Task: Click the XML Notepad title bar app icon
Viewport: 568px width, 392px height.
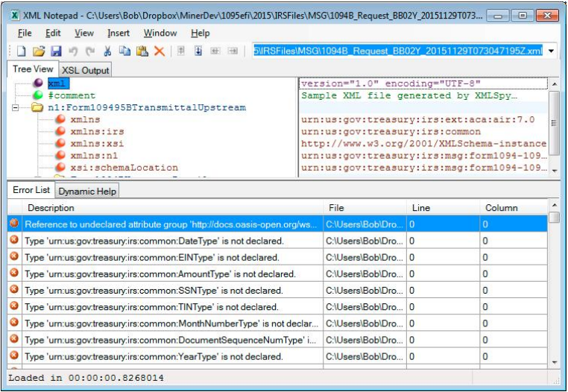Action: (15, 15)
